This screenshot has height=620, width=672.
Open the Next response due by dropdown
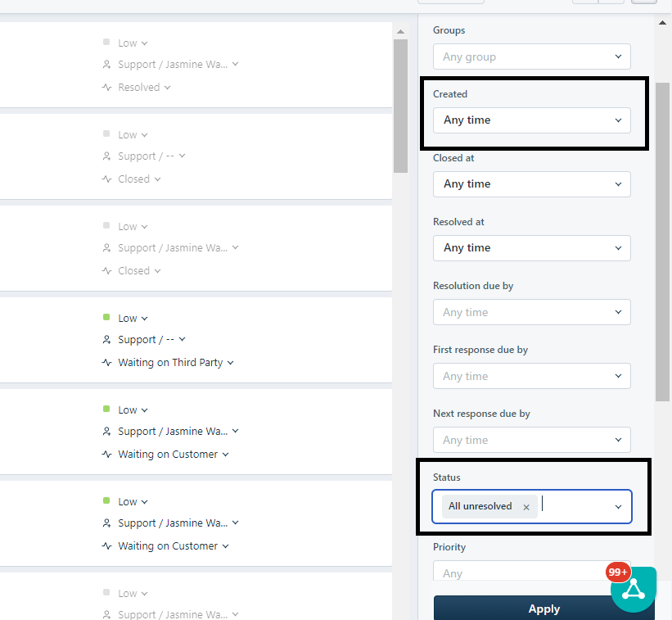(531, 440)
